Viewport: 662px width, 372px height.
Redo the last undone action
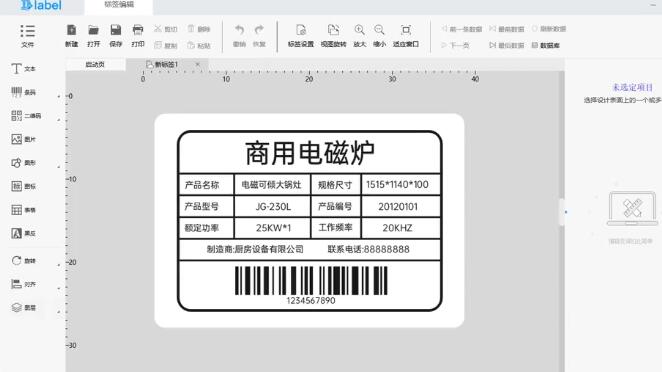[259, 35]
